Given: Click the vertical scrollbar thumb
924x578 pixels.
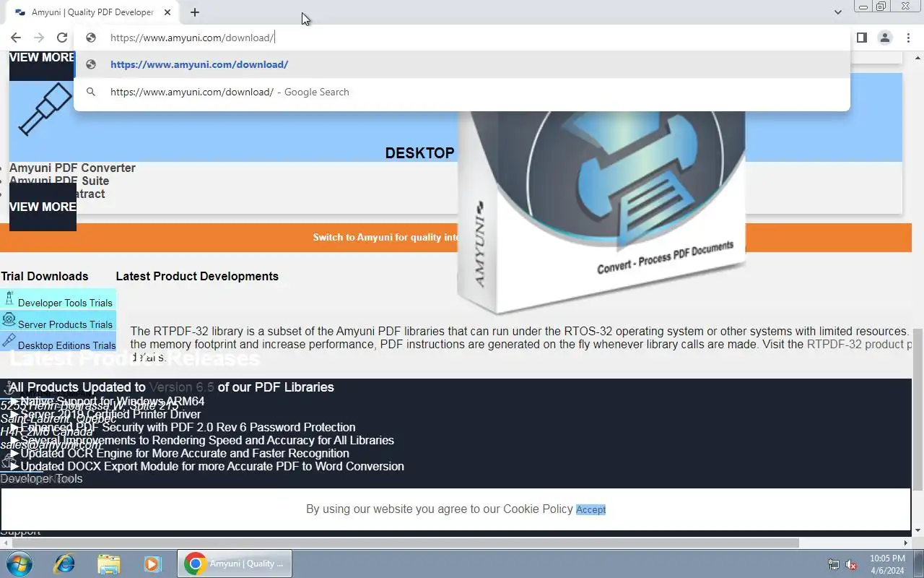Looking at the screenshot, I should click(x=918, y=408).
